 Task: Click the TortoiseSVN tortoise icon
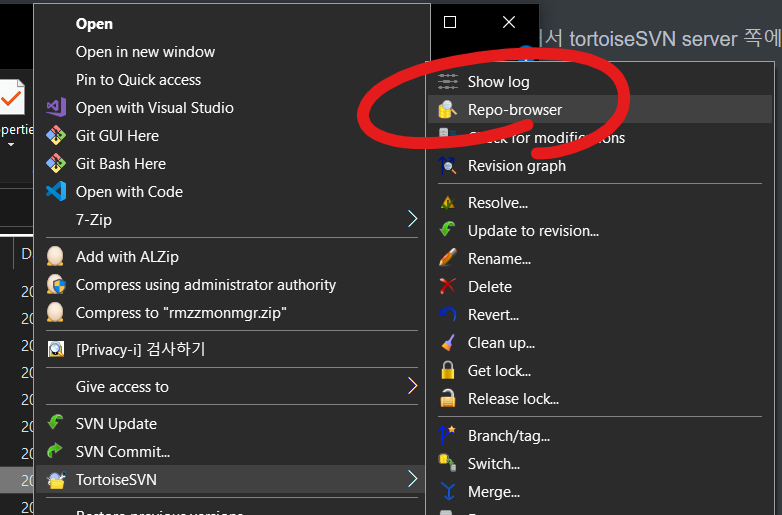pyautogui.click(x=56, y=480)
